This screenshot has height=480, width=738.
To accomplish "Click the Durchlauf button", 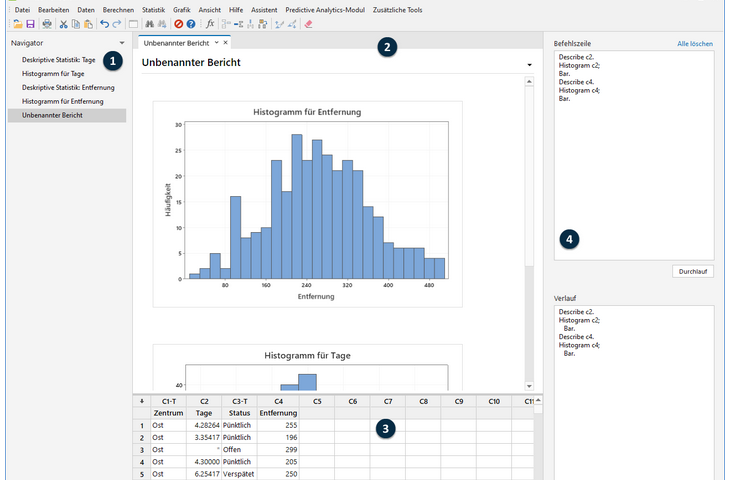I will click(691, 271).
